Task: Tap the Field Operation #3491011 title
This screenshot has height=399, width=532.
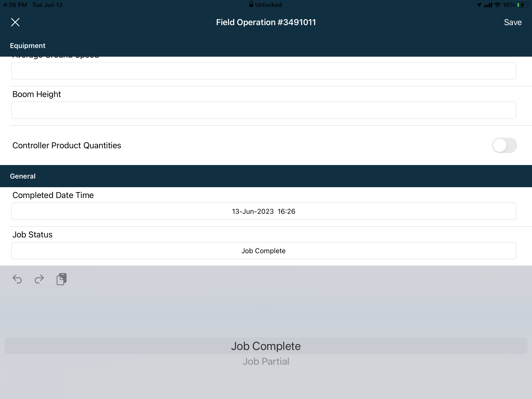Action: [x=266, y=22]
